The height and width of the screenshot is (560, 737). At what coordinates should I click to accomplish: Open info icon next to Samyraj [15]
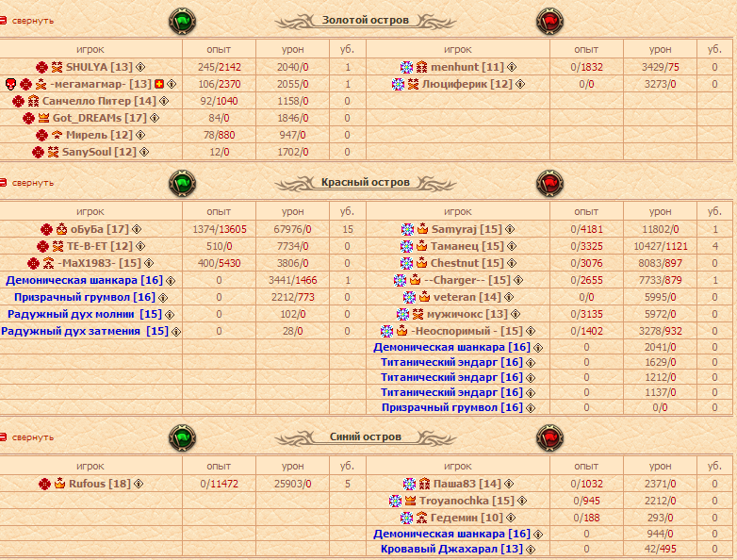pos(510,229)
